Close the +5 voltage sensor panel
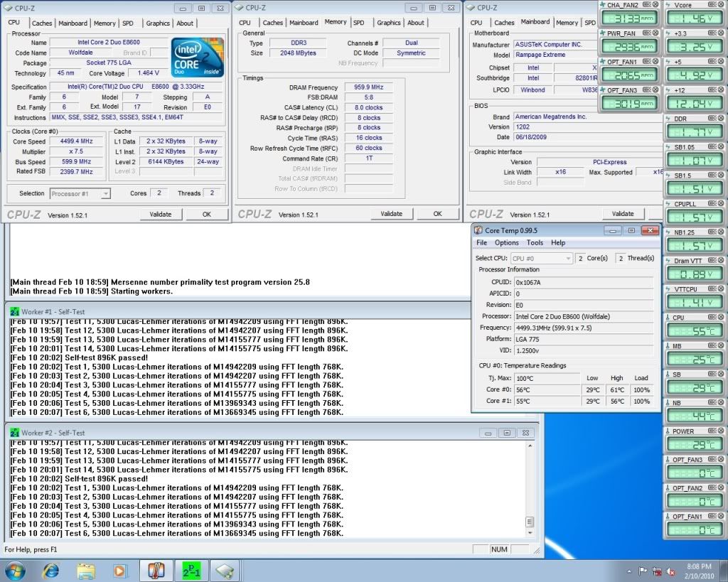The width and height of the screenshot is (728, 582). point(720,61)
